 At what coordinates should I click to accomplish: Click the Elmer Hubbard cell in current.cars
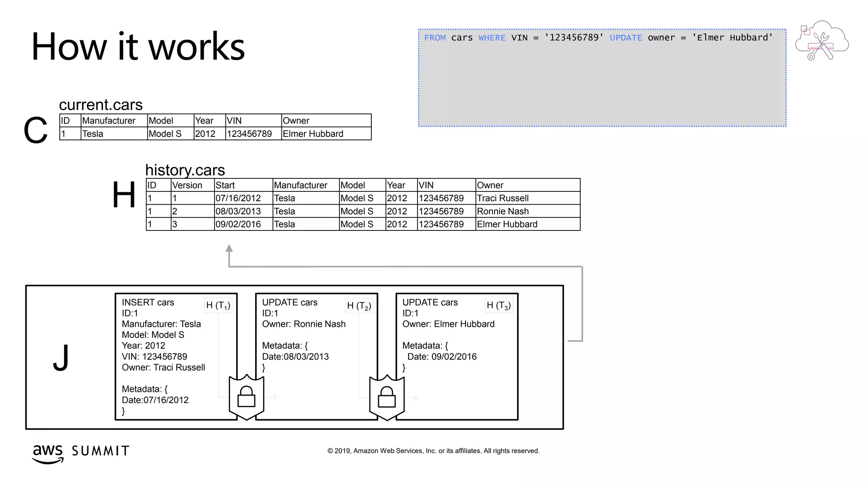click(x=313, y=134)
